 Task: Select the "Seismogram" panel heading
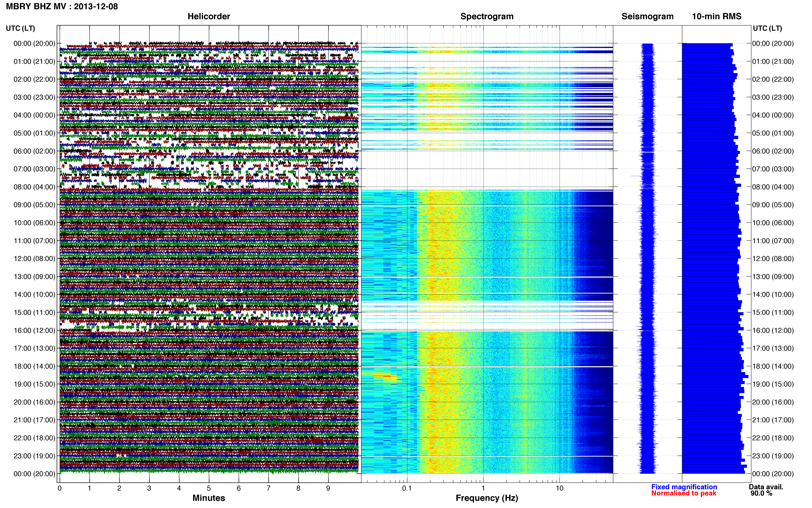click(648, 16)
